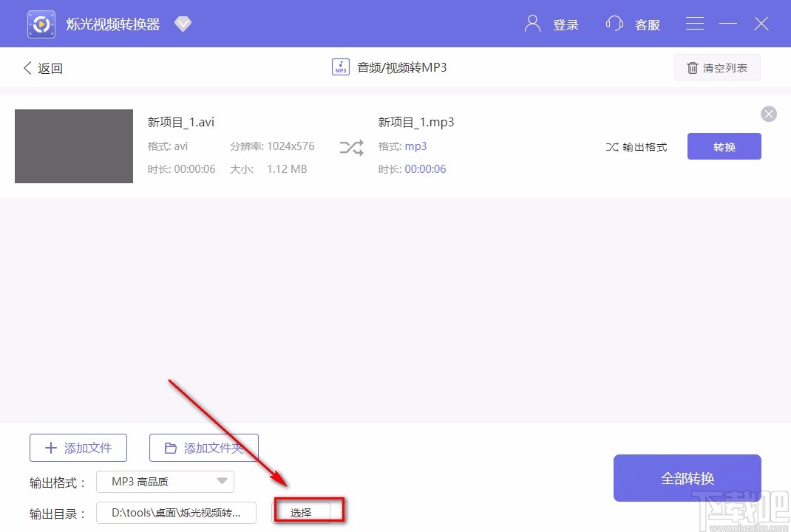This screenshot has height=532, width=791.
Task: Click the conversion arrows icon between file details
Action: tap(350, 146)
